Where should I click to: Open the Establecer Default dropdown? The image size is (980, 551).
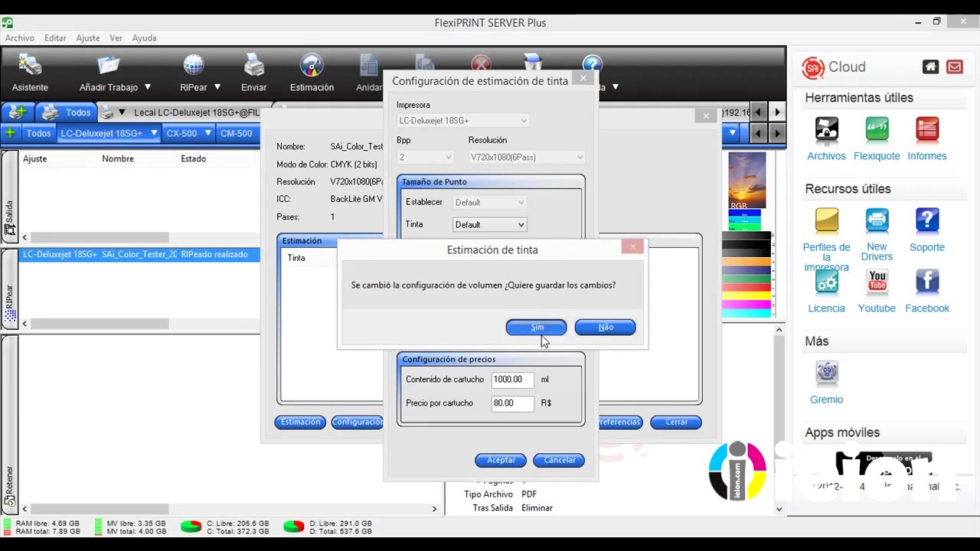[489, 202]
